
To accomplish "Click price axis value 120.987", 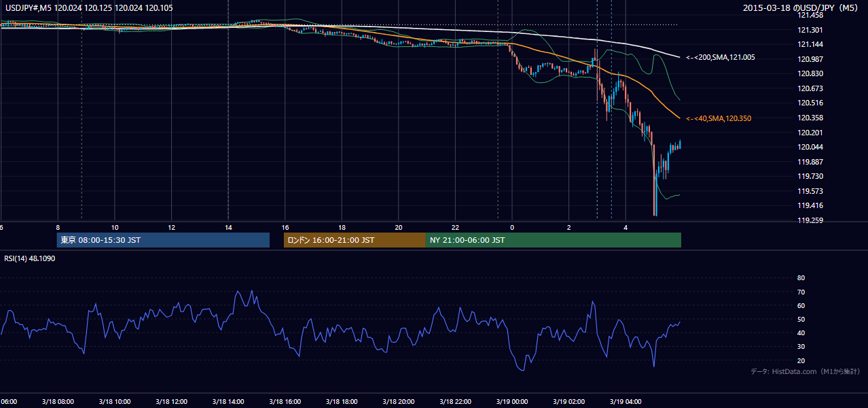I will click(810, 59).
